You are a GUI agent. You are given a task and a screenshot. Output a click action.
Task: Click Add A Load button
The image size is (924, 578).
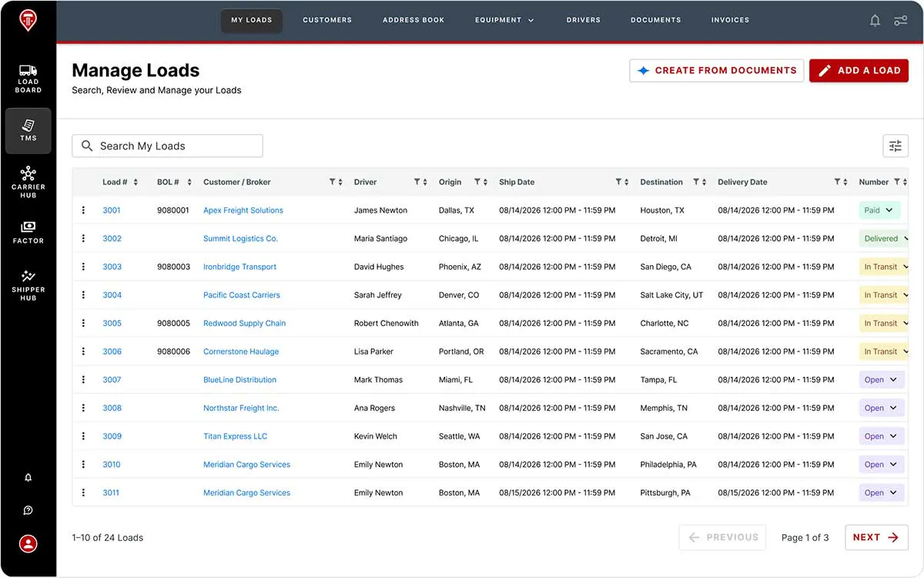tap(859, 70)
